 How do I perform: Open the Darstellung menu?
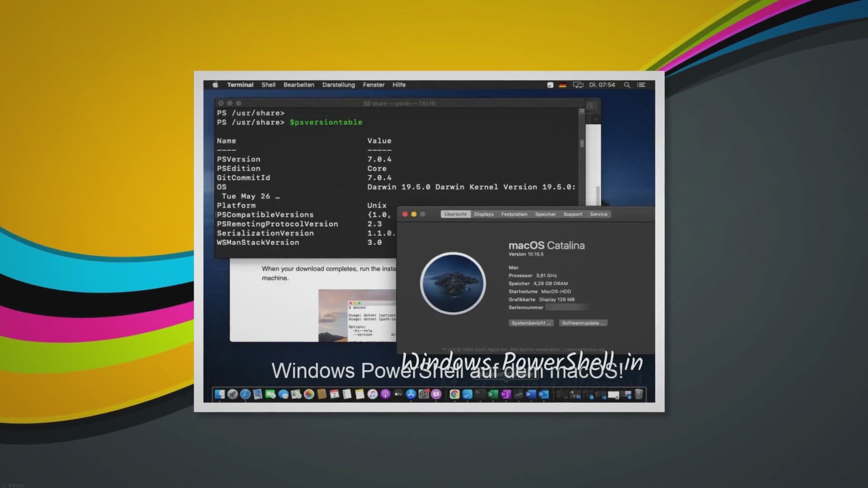(x=338, y=85)
